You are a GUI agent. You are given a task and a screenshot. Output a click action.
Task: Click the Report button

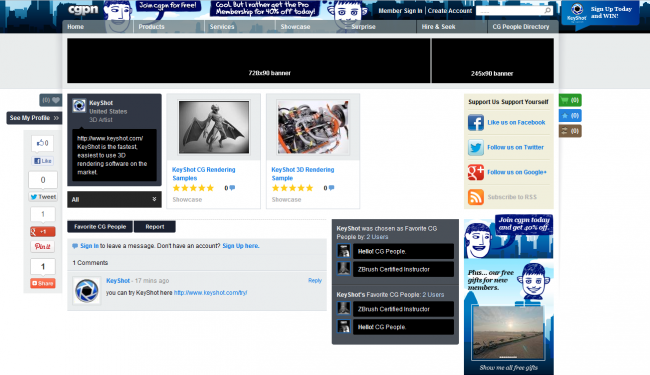[x=155, y=227]
